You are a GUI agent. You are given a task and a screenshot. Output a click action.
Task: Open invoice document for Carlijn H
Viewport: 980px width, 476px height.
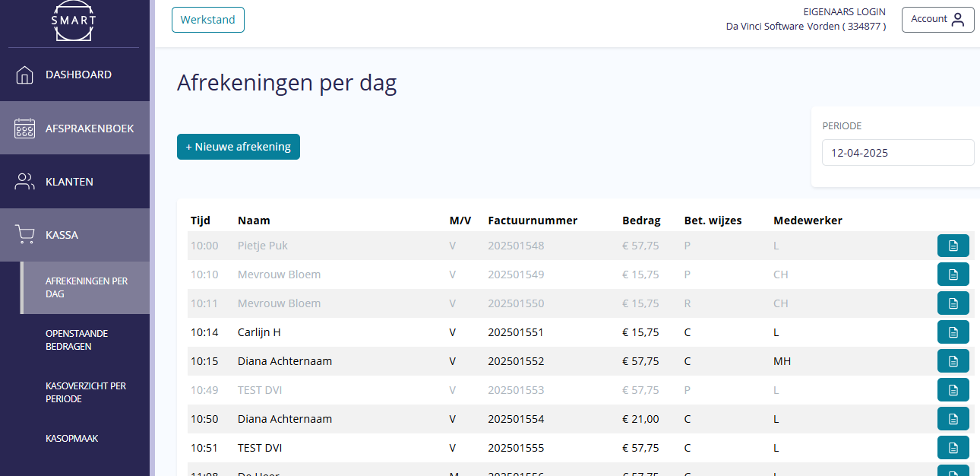click(x=953, y=332)
